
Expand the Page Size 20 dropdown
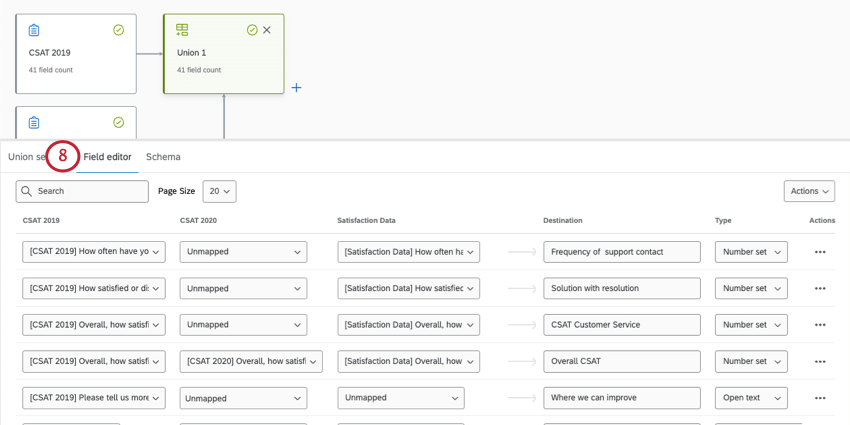coord(219,191)
